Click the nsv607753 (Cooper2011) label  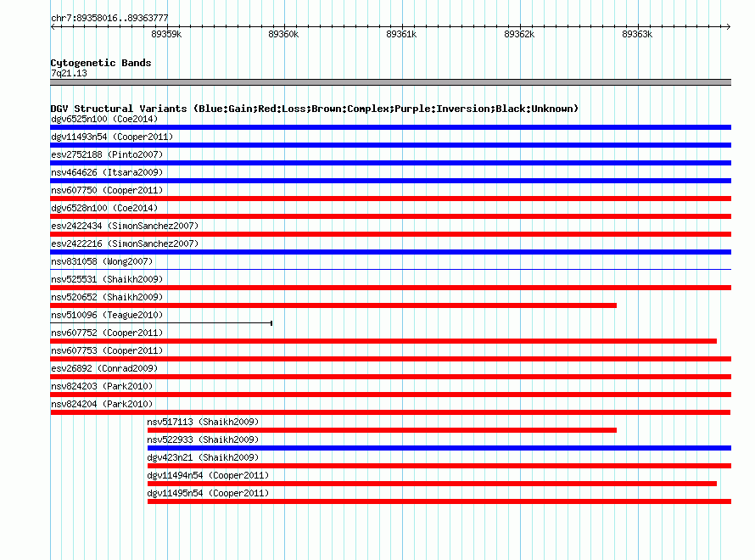107,350
